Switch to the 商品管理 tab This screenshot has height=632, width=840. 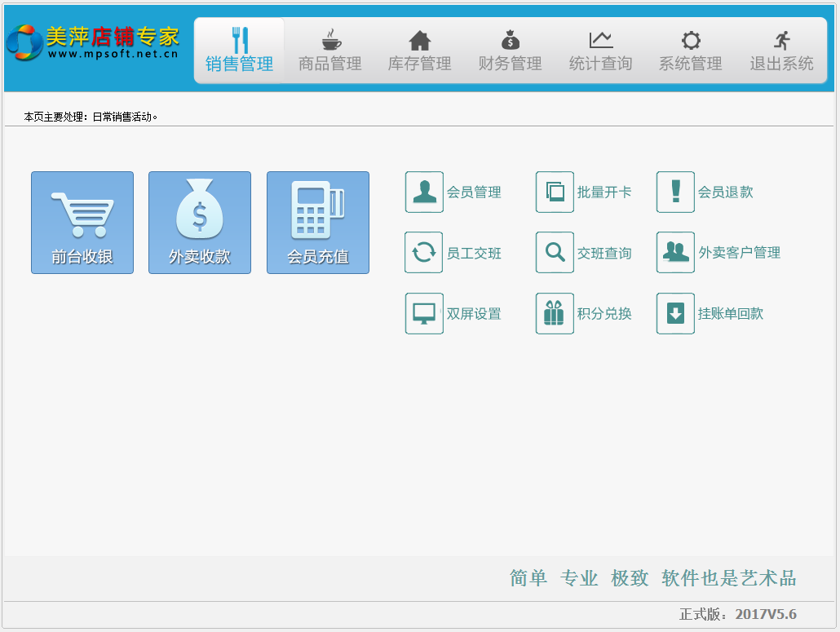(x=330, y=51)
